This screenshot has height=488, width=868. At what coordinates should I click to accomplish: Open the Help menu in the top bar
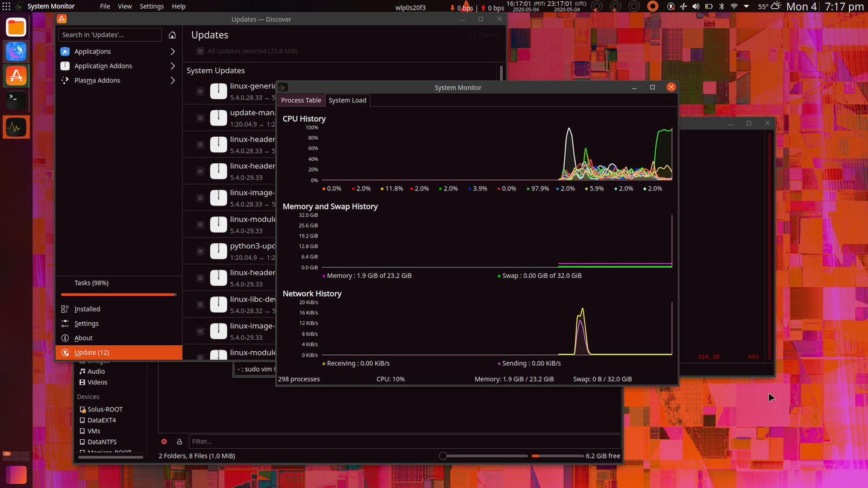point(178,7)
